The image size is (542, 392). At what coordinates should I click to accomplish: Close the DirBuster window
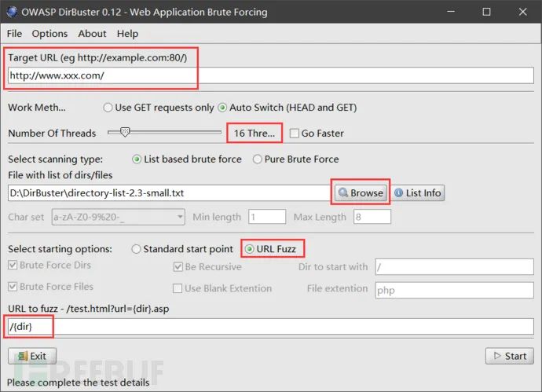(522, 12)
